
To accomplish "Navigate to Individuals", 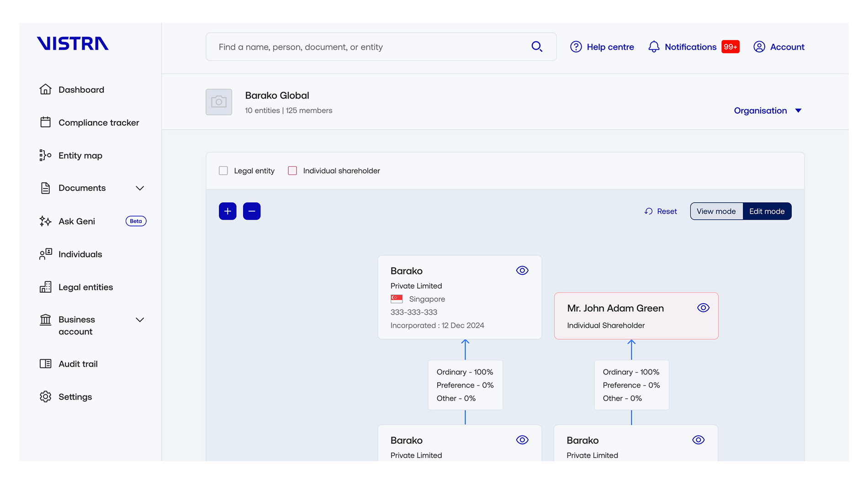I will pyautogui.click(x=80, y=254).
